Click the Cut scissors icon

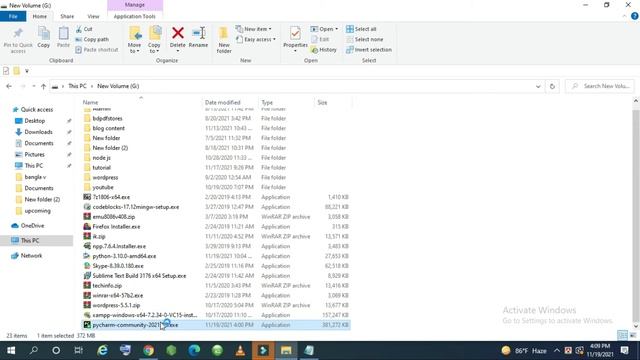pyautogui.click(x=79, y=29)
